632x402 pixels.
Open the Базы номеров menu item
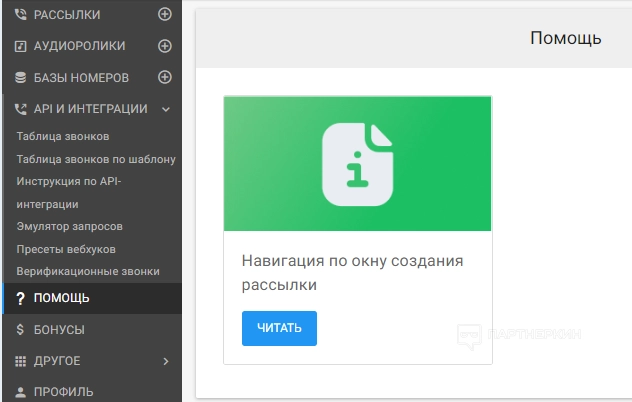click(81, 77)
